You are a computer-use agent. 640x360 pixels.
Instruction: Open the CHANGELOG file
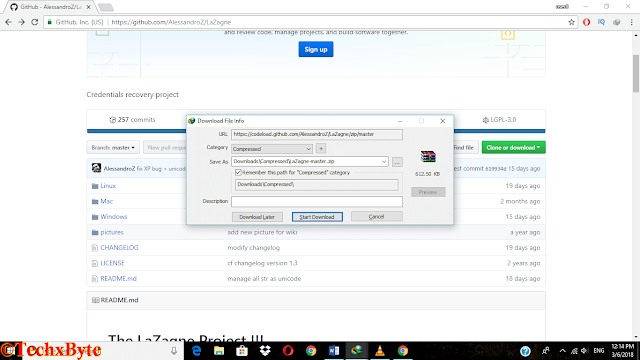[119, 248]
